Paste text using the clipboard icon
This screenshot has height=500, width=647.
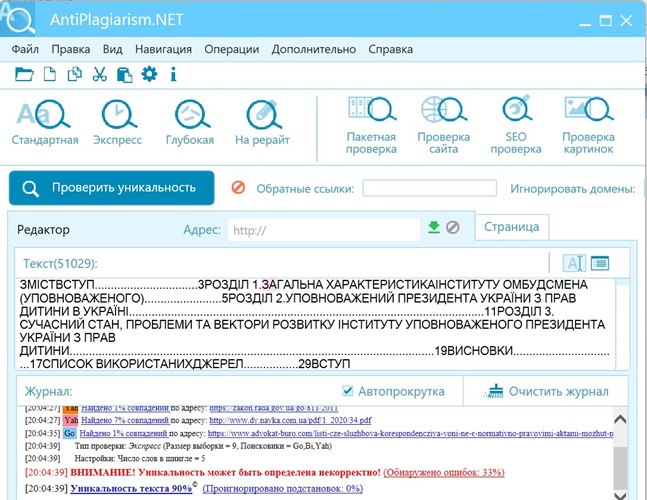pos(125,75)
